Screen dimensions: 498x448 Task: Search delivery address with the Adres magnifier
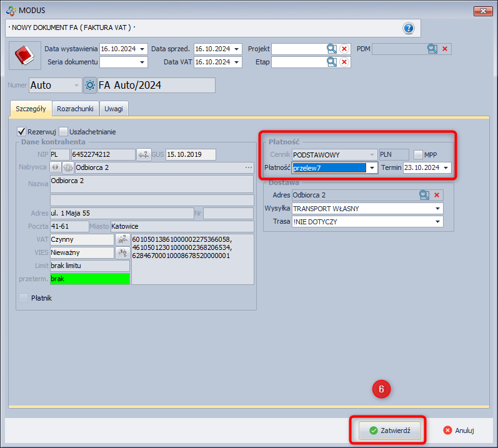pos(424,195)
